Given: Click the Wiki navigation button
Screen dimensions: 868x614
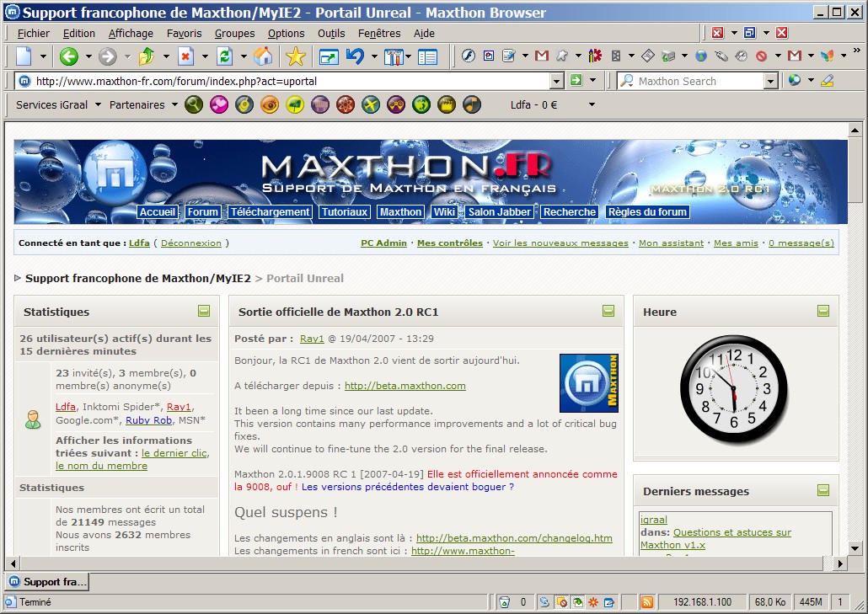Looking at the screenshot, I should coord(444,212).
